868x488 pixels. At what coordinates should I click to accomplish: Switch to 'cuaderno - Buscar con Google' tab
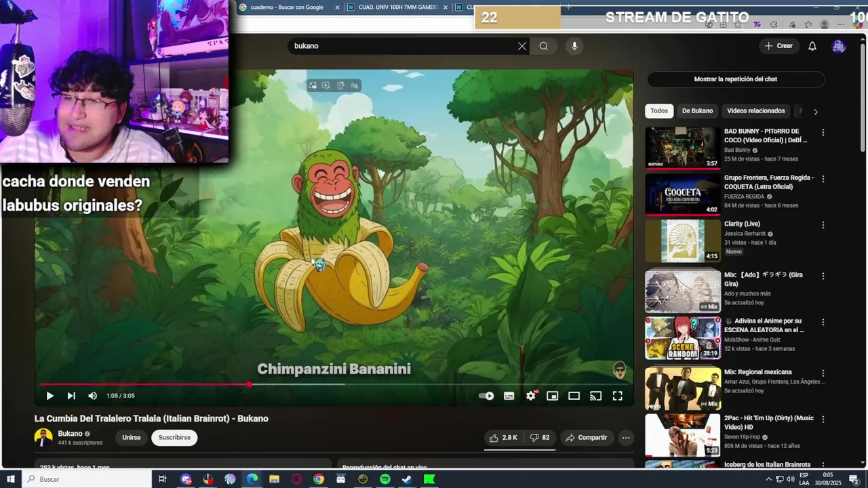(x=287, y=7)
